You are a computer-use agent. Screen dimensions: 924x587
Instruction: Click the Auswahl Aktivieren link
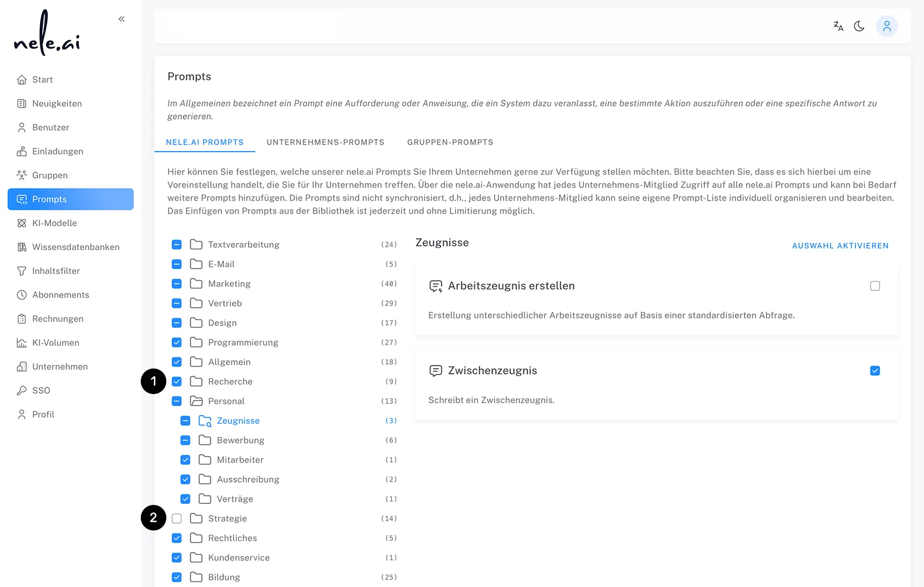(840, 245)
